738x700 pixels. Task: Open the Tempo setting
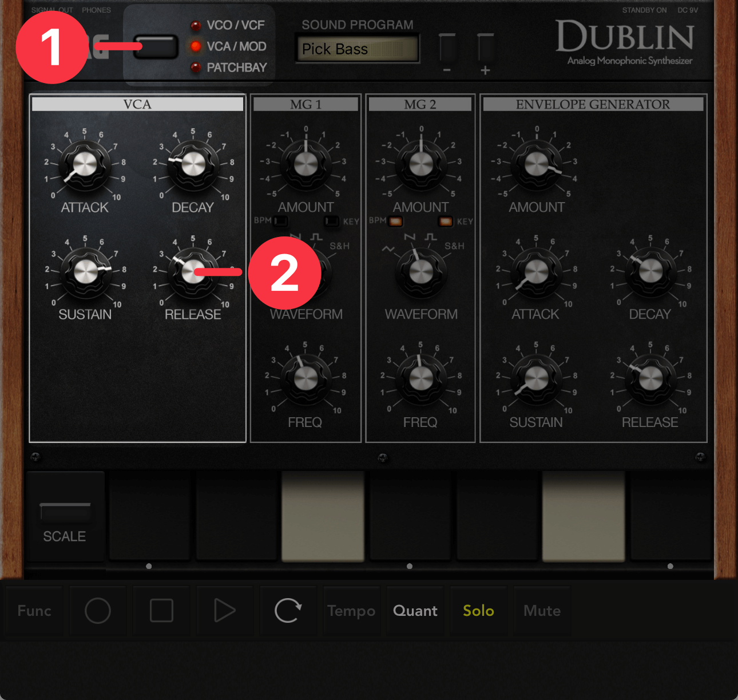[351, 611]
